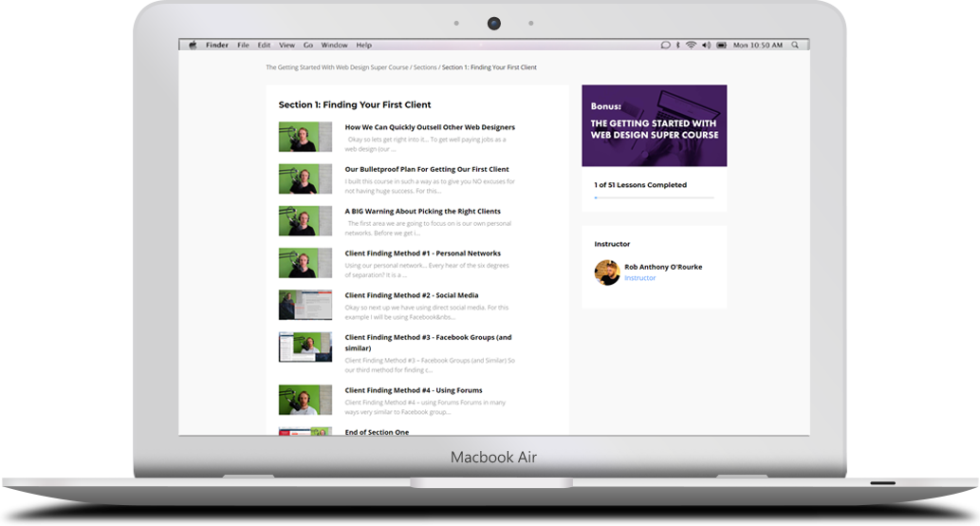This screenshot has width=980, height=526.
Task: Go to the course title breadcrumb link
Action: pos(337,66)
